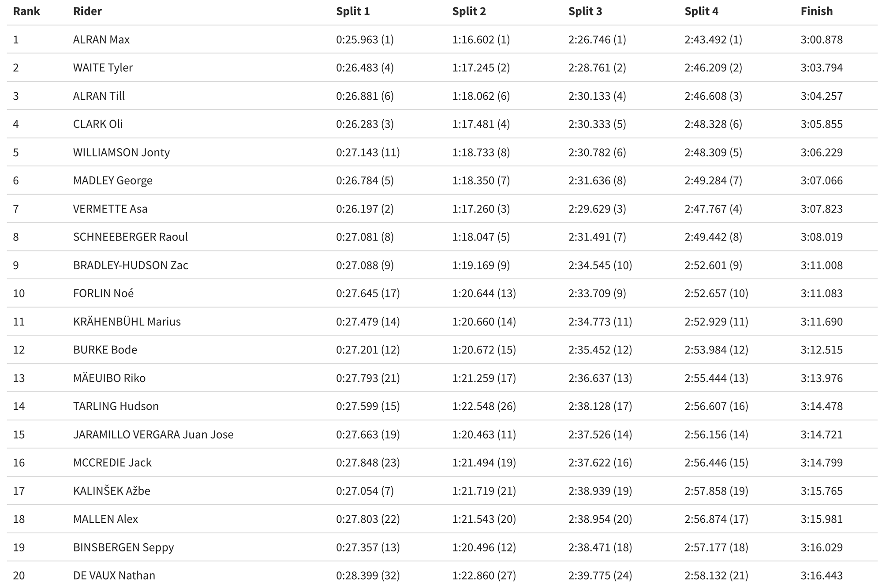Click the Split 3 column header
The image size is (882, 588).
(585, 11)
